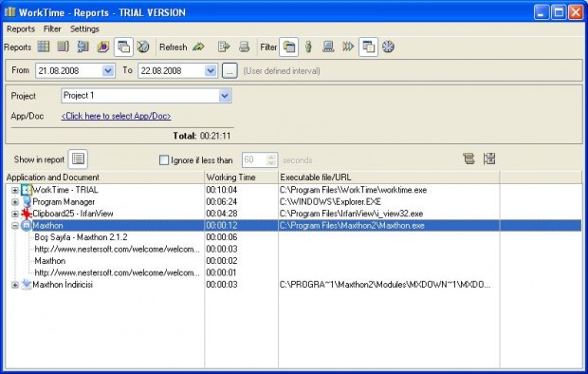Open the To date dropdown
This screenshot has height=374, width=588.
click(x=211, y=70)
